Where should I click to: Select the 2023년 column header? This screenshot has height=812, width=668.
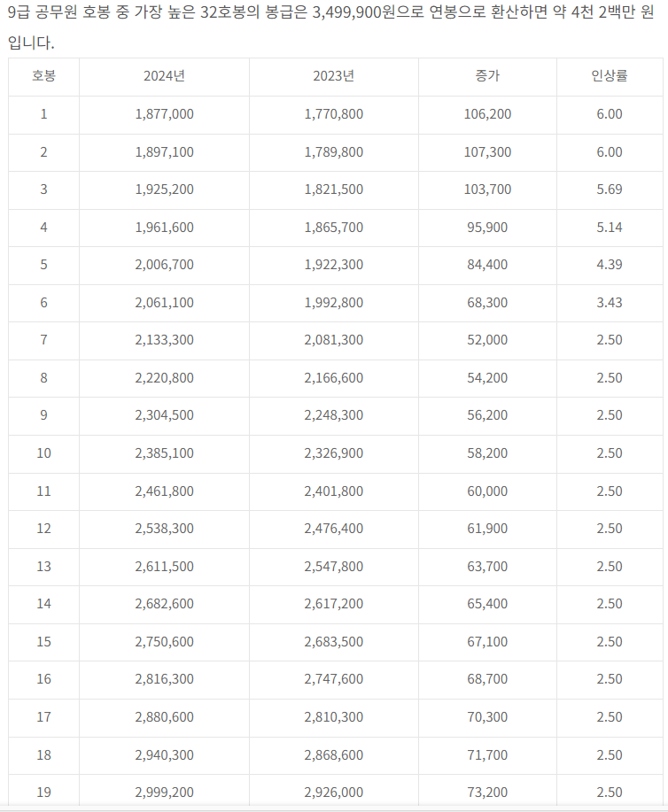click(333, 76)
